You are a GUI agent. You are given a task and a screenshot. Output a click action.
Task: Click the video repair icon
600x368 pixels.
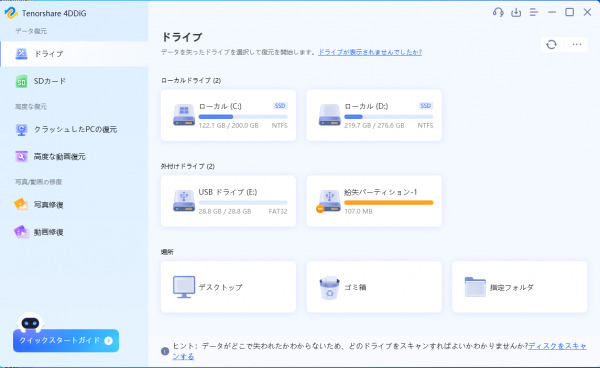click(x=21, y=232)
